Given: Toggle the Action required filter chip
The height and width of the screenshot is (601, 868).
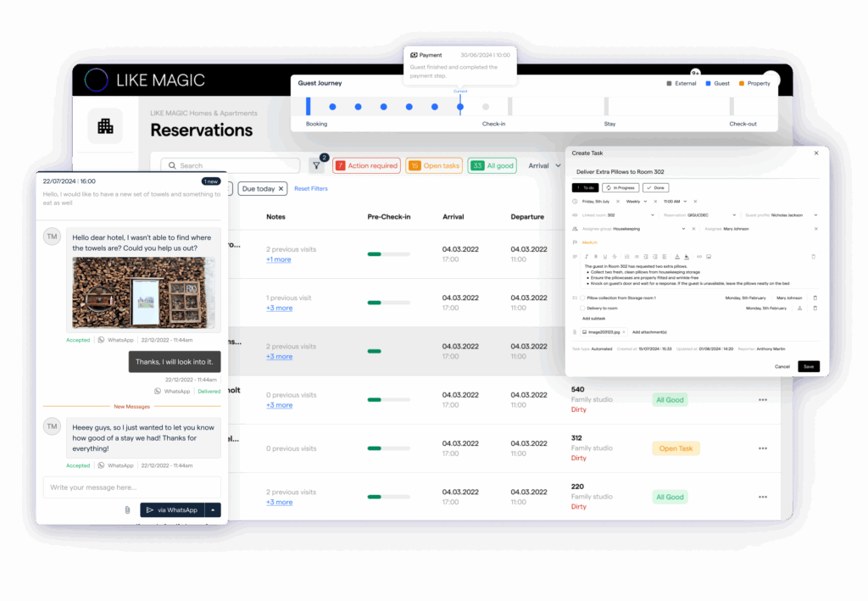Looking at the screenshot, I should 366,165.
